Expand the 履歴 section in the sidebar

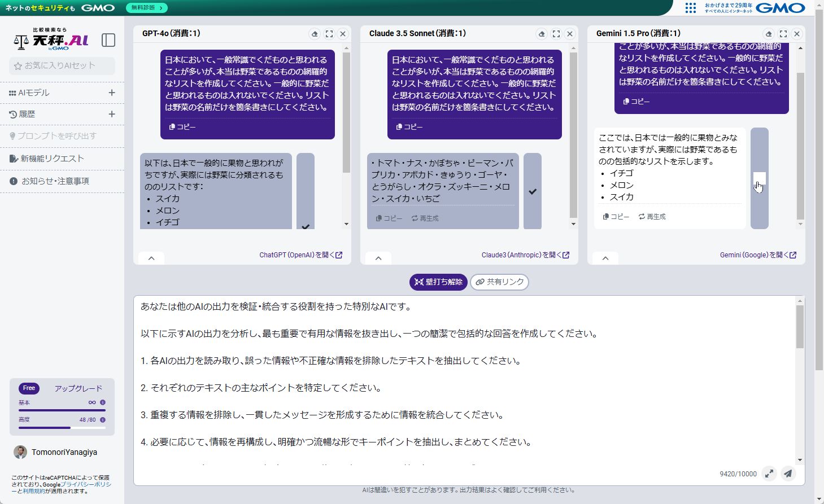pyautogui.click(x=112, y=114)
